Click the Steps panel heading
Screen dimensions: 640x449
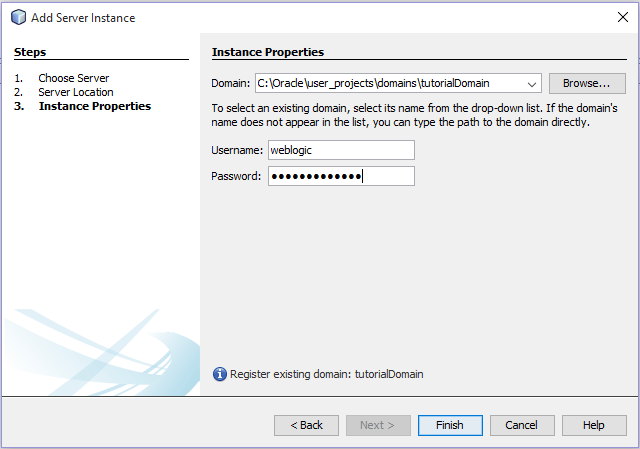pos(30,52)
